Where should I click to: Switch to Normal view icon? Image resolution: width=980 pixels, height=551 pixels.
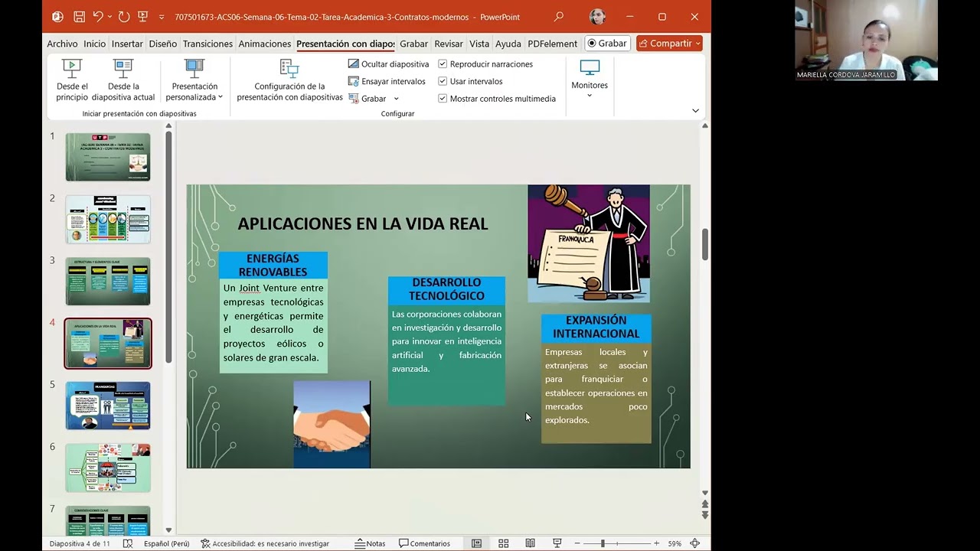pyautogui.click(x=476, y=543)
